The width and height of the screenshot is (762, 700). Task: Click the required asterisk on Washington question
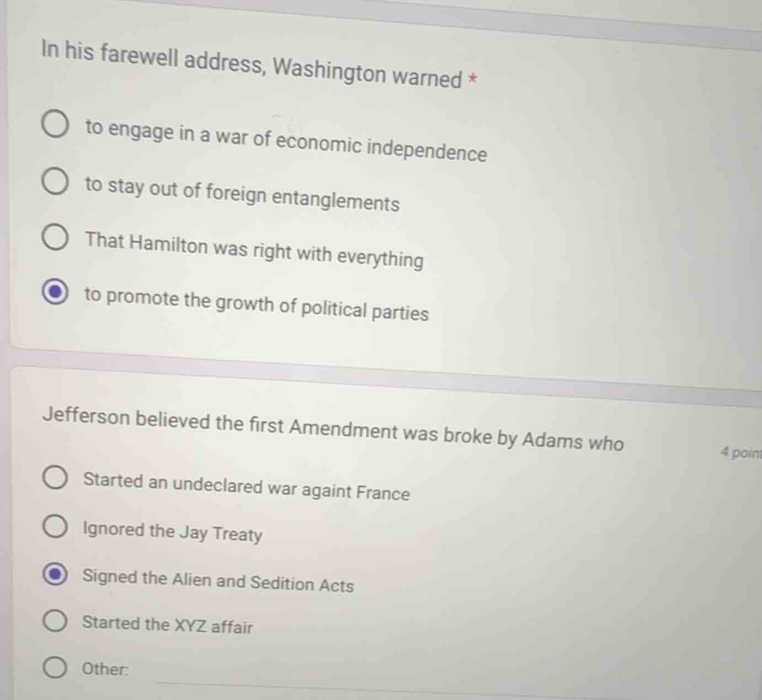[473, 78]
